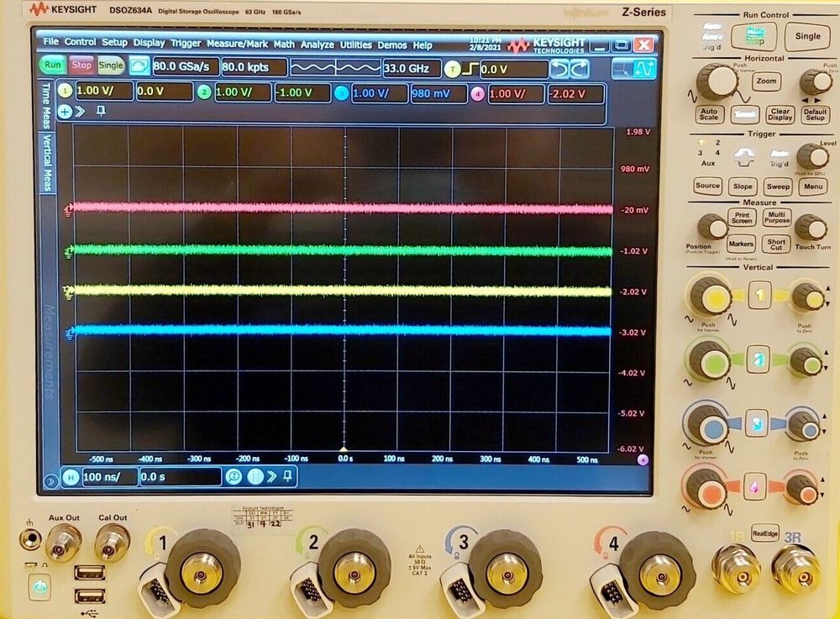
Task: Open the Demos menu
Action: [x=392, y=45]
